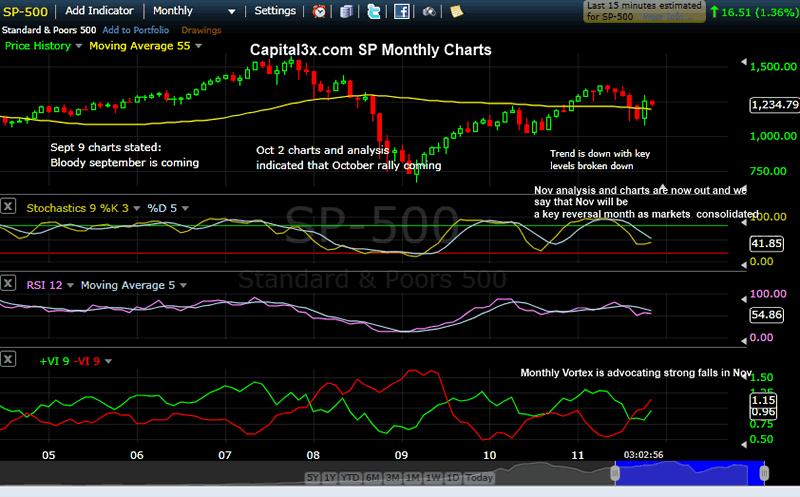This screenshot has height=497, width=800.
Task: Click the alarm clock alert icon
Action: point(319,11)
